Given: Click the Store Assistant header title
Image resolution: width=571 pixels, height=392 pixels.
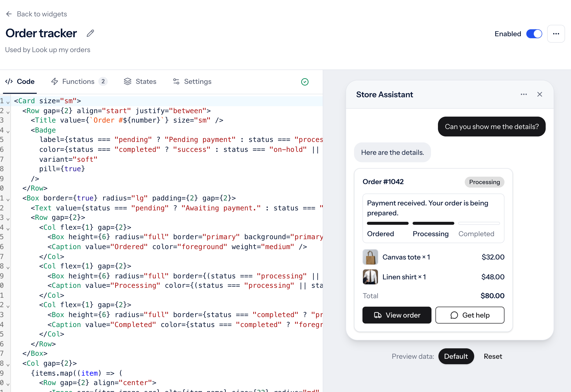Looking at the screenshot, I should (385, 95).
